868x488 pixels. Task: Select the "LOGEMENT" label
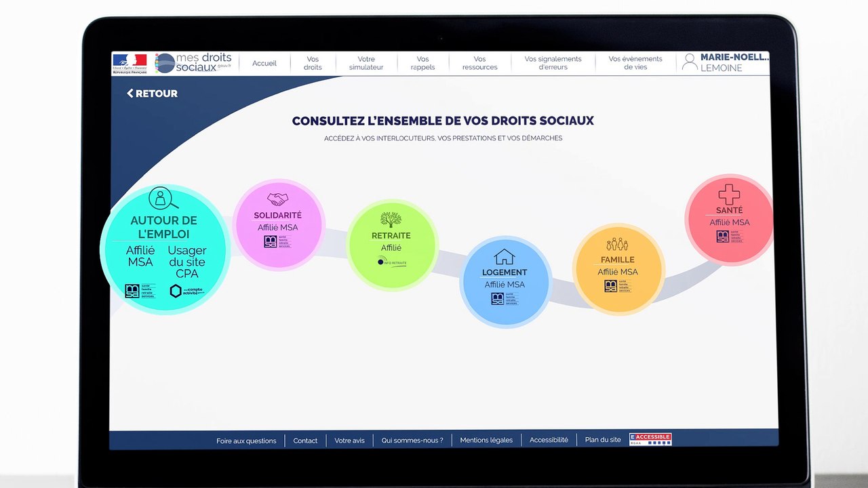coord(505,272)
